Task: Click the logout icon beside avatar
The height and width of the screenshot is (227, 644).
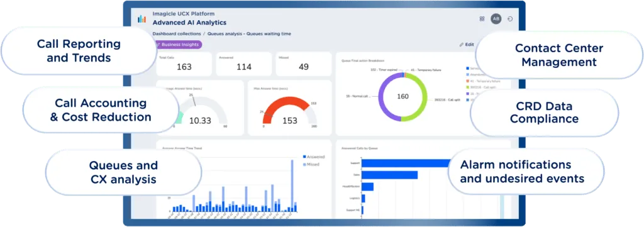Action: pyautogui.click(x=510, y=19)
